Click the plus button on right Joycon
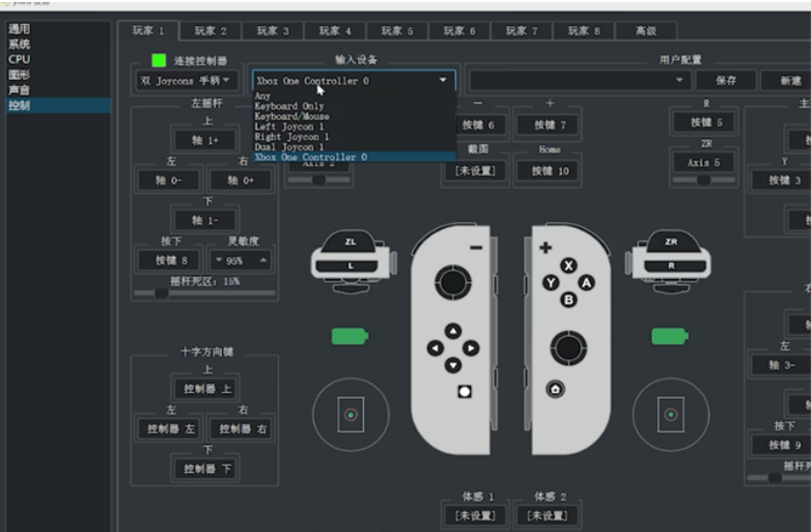This screenshot has height=532, width=811. pos(545,247)
